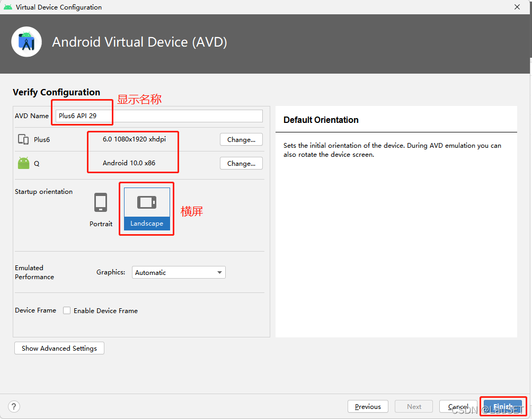Enable the Device Frame checkbox

67,310
